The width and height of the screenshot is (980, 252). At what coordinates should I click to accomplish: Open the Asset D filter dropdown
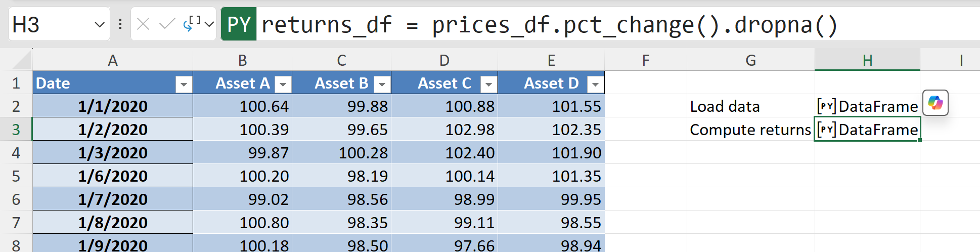[595, 84]
